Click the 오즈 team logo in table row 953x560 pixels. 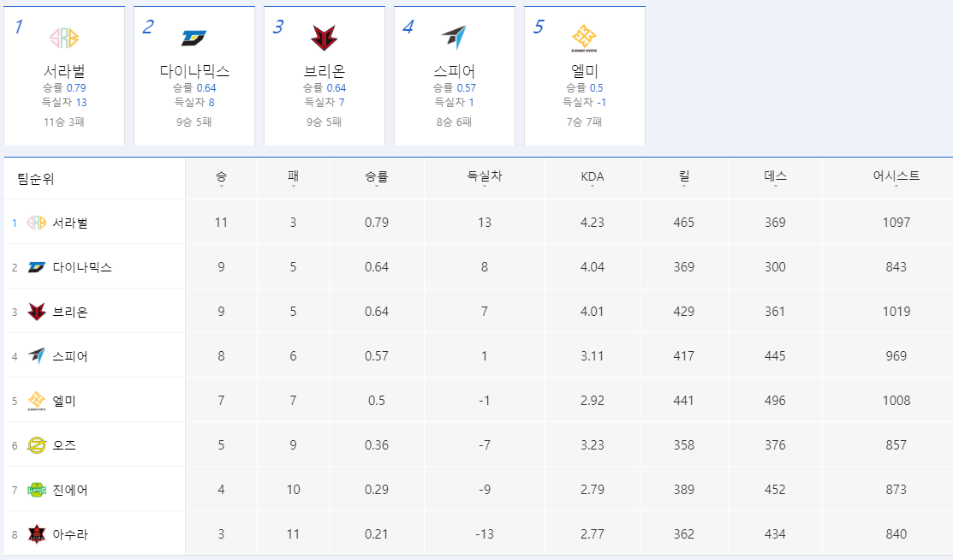click(x=37, y=445)
